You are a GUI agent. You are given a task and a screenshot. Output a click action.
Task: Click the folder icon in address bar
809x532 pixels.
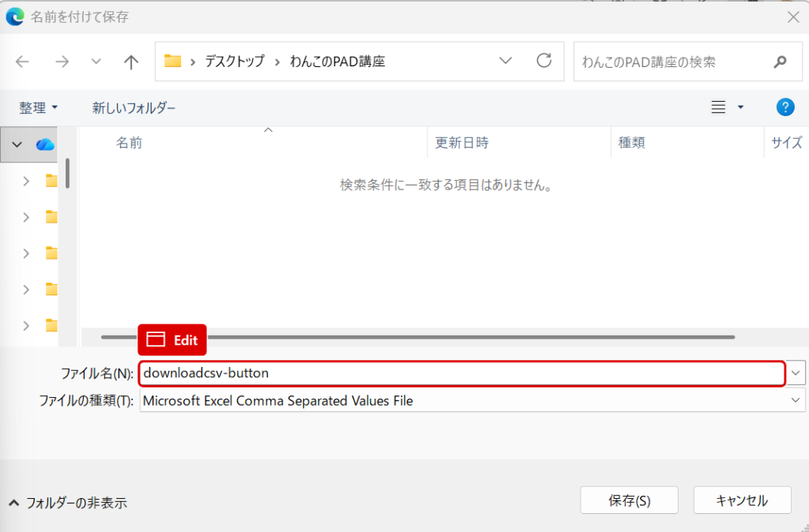[x=172, y=62]
